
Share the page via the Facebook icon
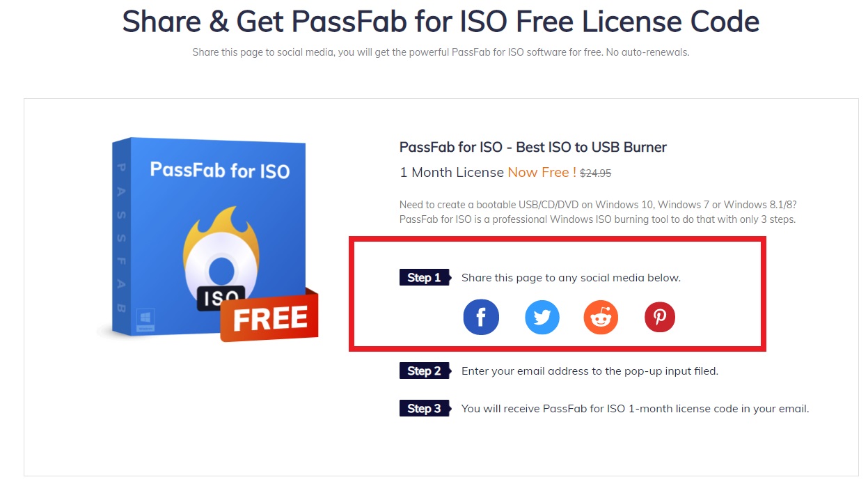(480, 317)
